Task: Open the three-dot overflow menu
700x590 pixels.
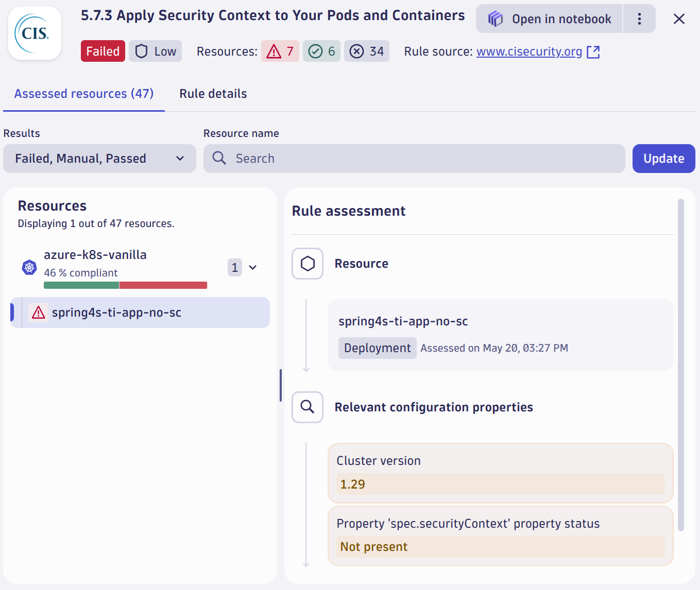Action: (639, 19)
